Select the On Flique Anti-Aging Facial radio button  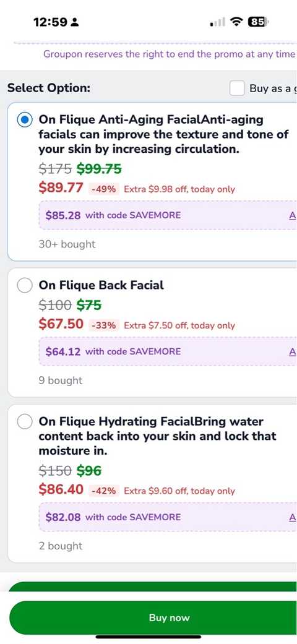coord(25,120)
